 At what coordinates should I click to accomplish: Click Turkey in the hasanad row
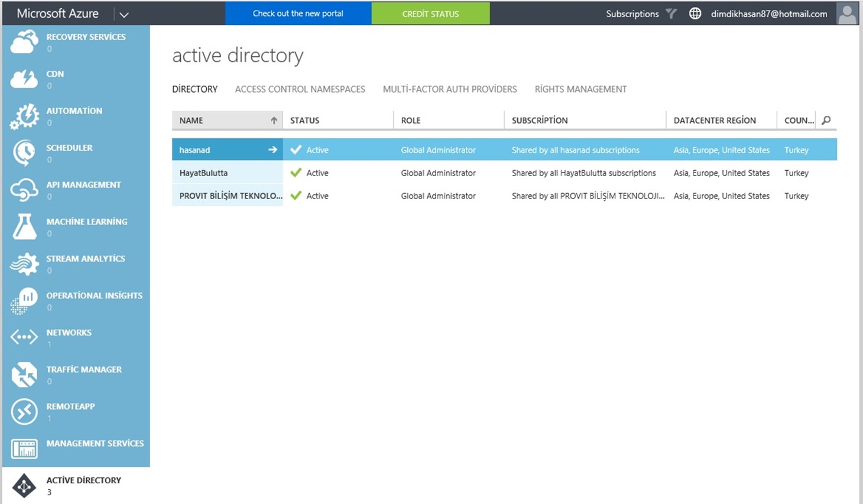[x=796, y=150]
